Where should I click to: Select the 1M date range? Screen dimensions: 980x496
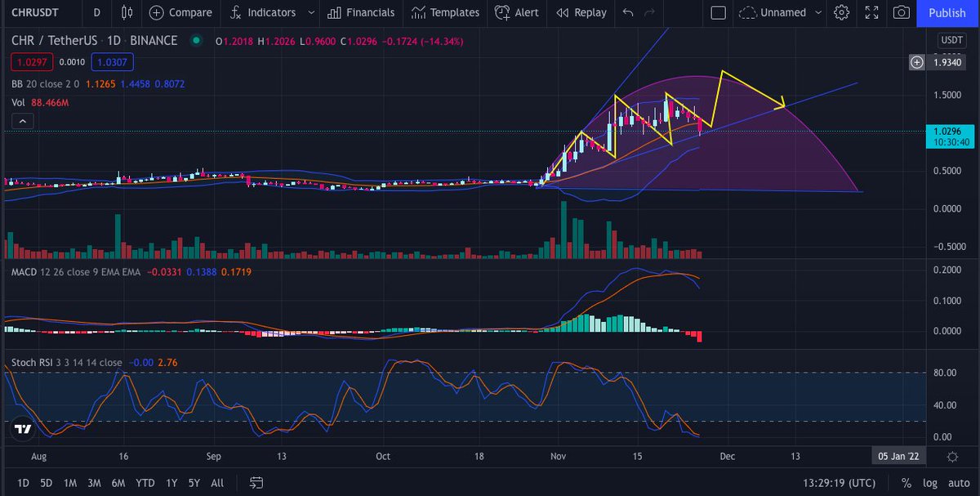(x=70, y=482)
